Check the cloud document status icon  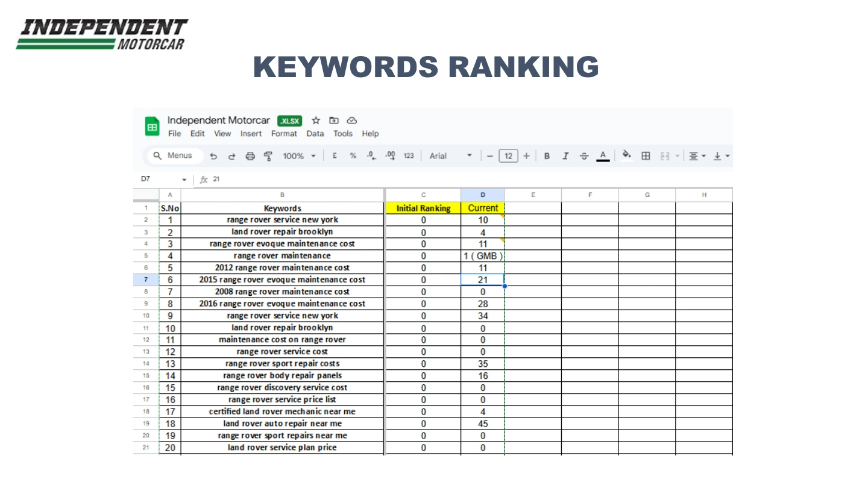[352, 120]
